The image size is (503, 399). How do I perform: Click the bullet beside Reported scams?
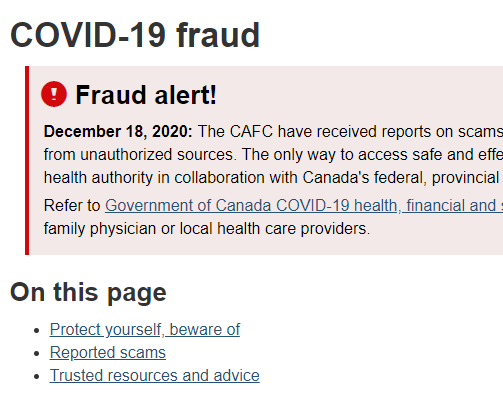37,353
